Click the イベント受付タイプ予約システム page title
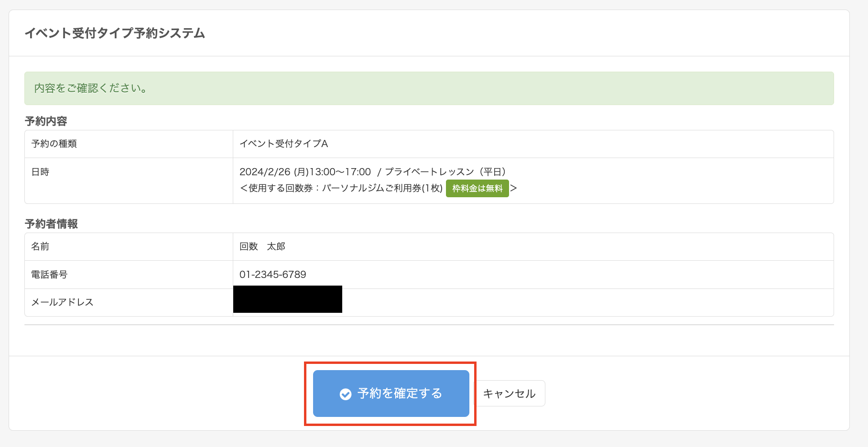868x447 pixels. pos(115,33)
